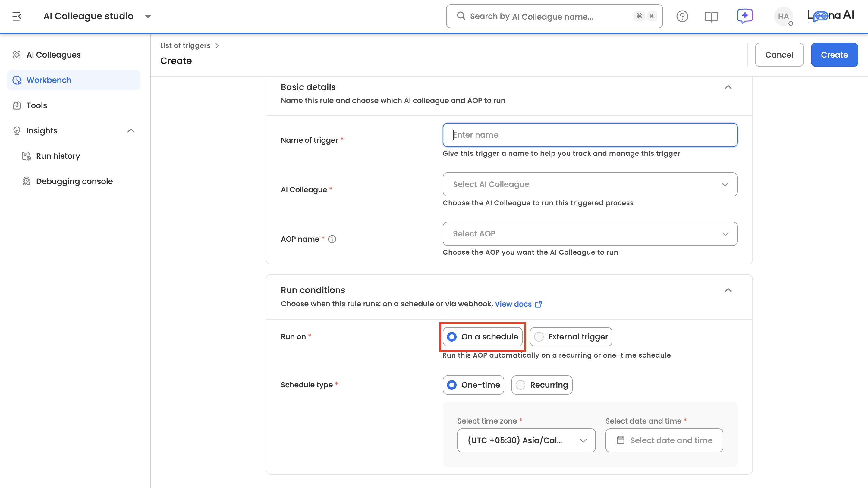Click the AI Colleagues sidebar icon
This screenshot has height=488, width=868.
tap(17, 55)
